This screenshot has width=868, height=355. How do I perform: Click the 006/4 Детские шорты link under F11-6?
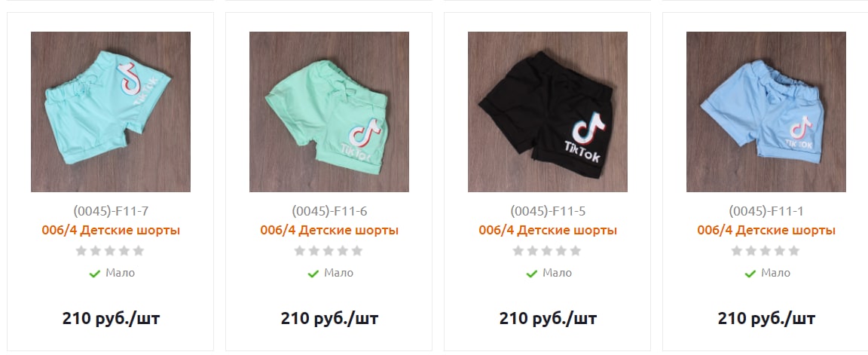[x=329, y=231]
